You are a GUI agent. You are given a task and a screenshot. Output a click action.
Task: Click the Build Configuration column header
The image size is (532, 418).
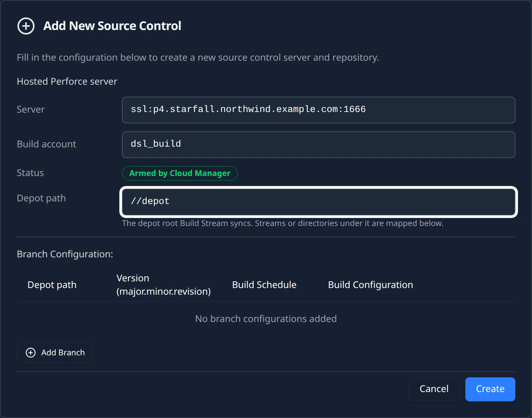click(370, 285)
